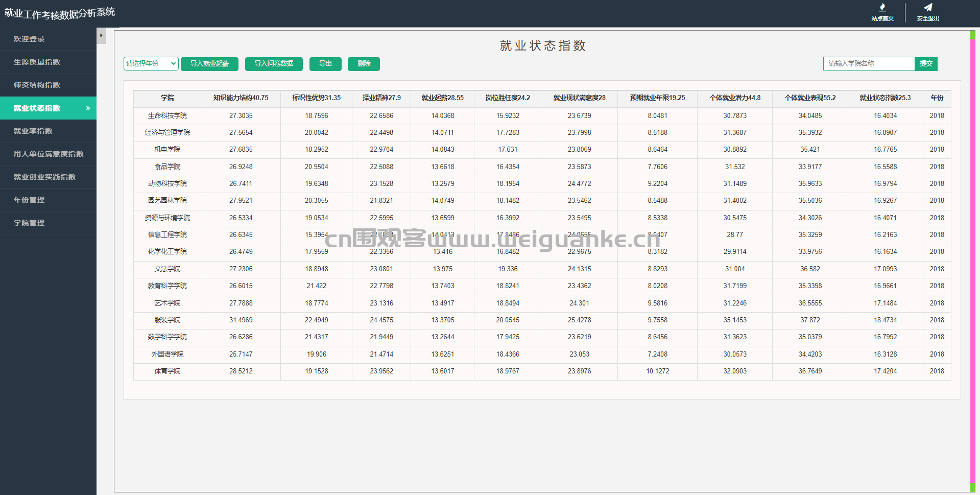Open 学院管理 in the sidebar
Viewport: 980px width, 495px height.
tap(48, 223)
